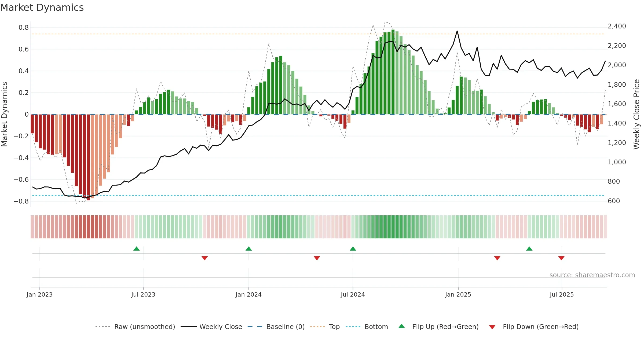This screenshot has width=644, height=362.
Task: Toggle the Weekly Close legend entry
Action: click(x=211, y=327)
